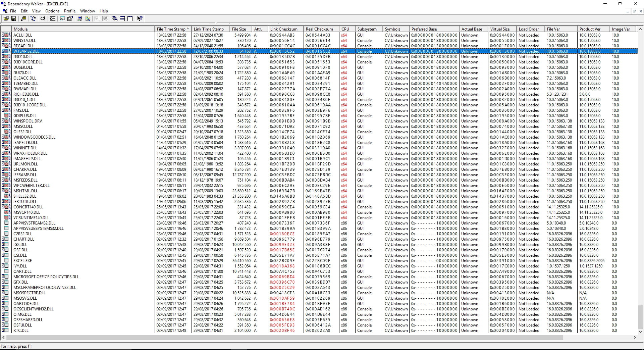The height and width of the screenshot is (350, 644).
Task: Sort by File Time Stamp column header
Action: pyautogui.click(x=173, y=29)
